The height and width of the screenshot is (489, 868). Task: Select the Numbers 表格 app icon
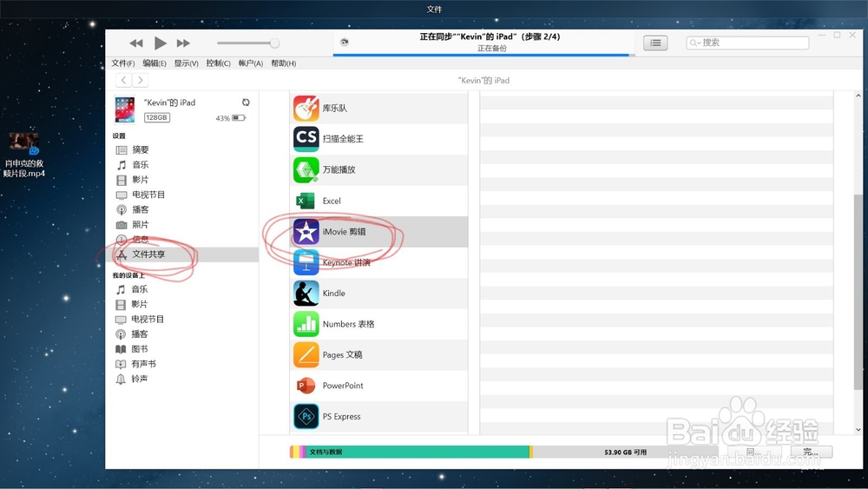306,324
